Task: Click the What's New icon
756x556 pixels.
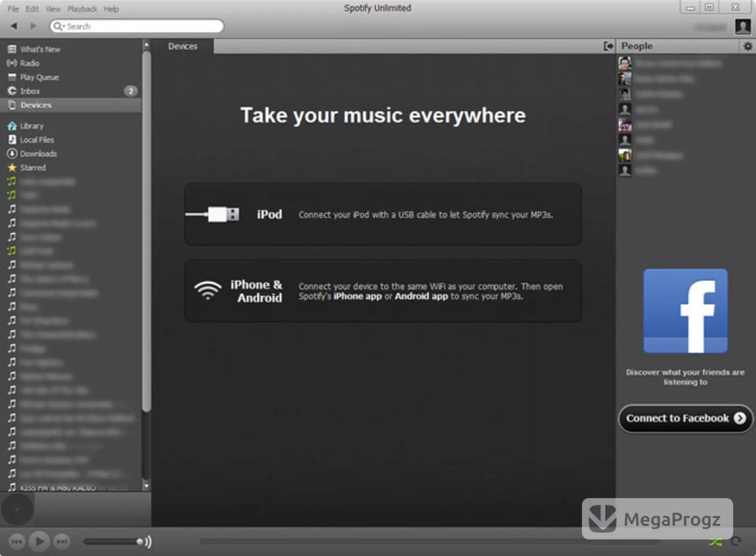Action: coord(12,49)
